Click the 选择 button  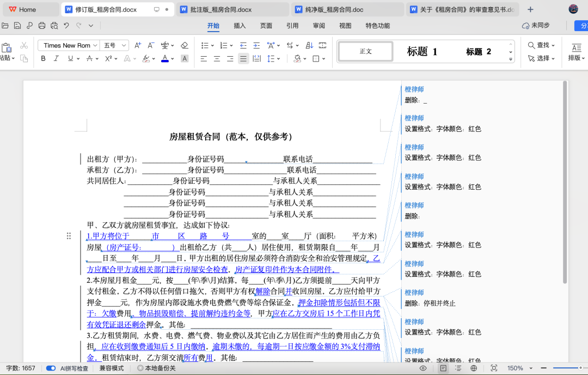541,58
